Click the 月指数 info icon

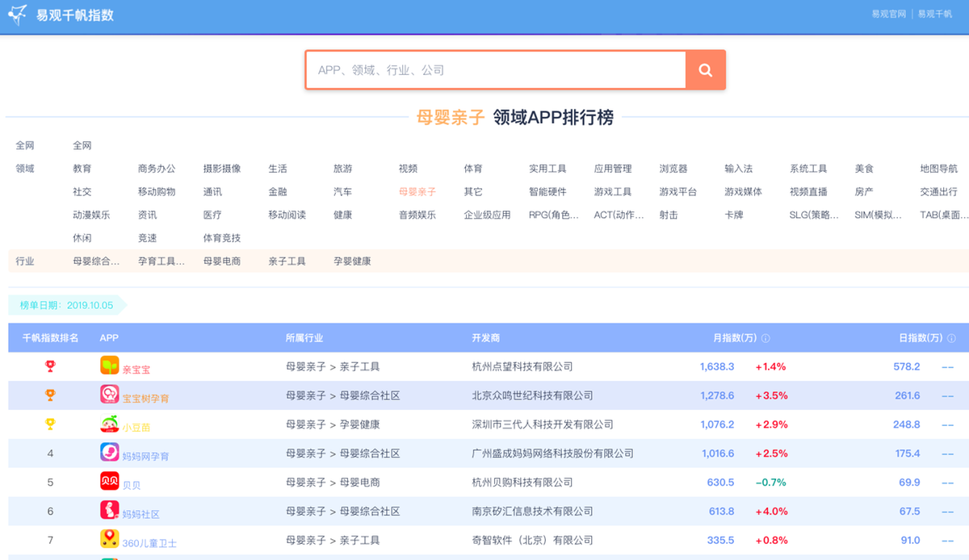coord(766,338)
